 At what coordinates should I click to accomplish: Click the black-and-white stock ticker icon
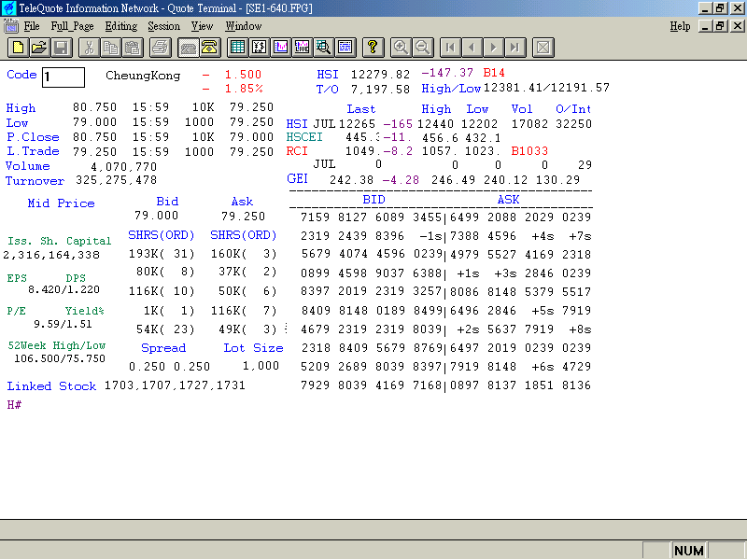pos(259,48)
